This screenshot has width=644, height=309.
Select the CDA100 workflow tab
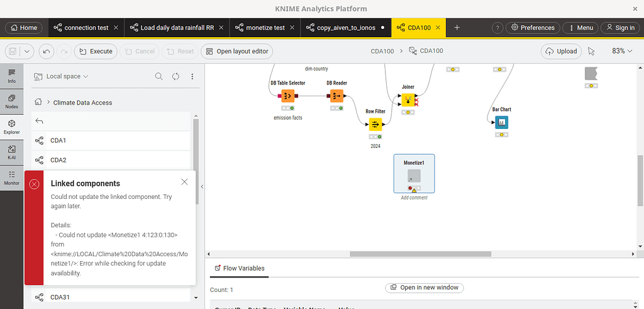419,28
